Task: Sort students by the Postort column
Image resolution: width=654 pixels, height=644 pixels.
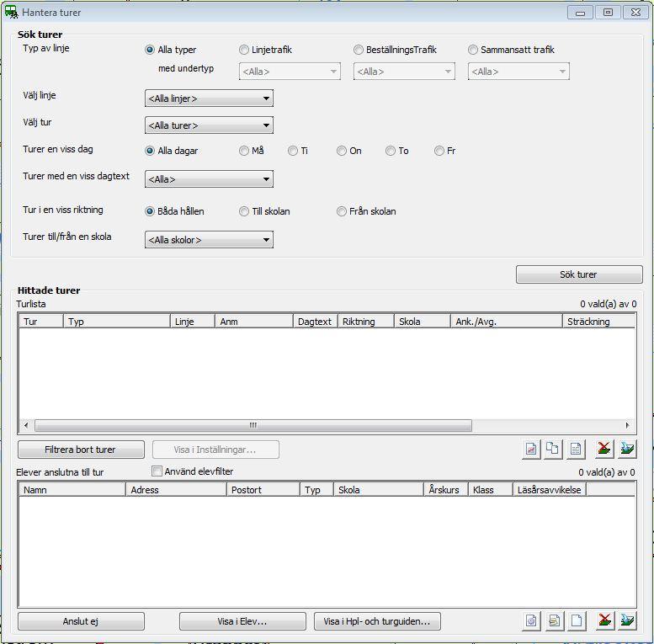Action: point(263,490)
